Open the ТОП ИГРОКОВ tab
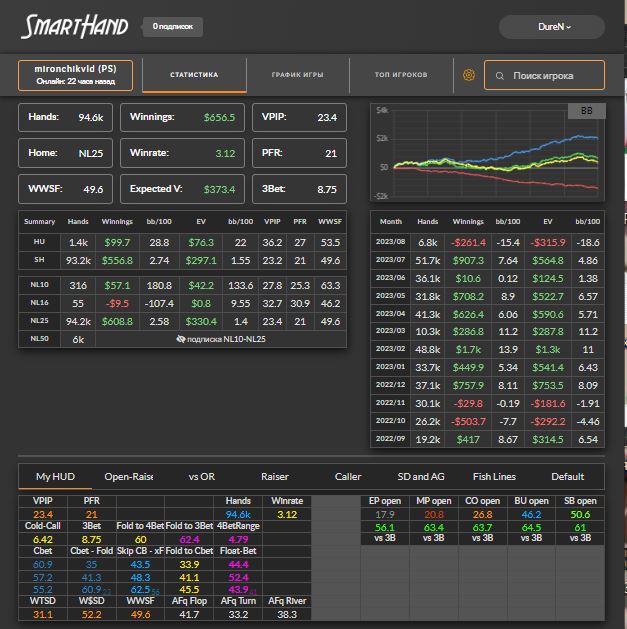The image size is (627, 629). click(x=401, y=75)
